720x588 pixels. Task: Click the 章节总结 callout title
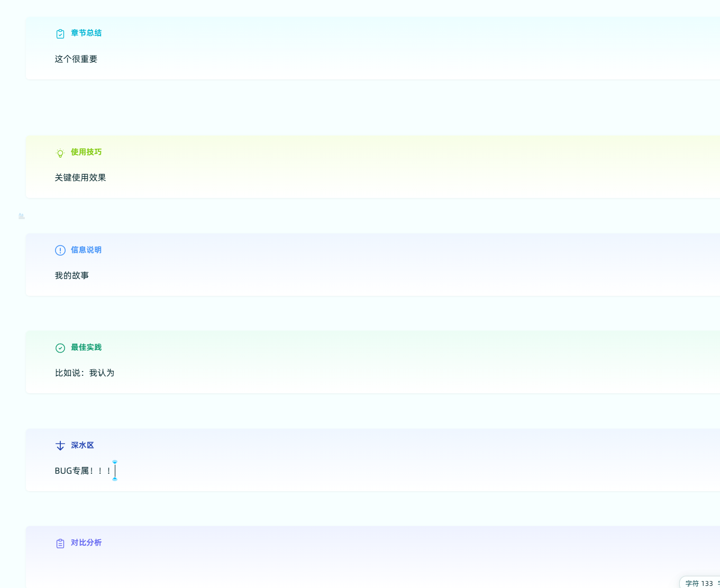(x=86, y=33)
